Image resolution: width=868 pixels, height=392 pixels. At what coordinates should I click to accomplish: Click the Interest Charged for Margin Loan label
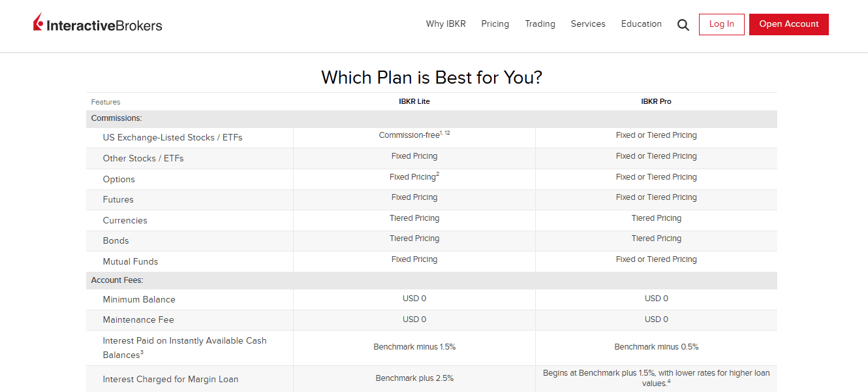click(170, 379)
